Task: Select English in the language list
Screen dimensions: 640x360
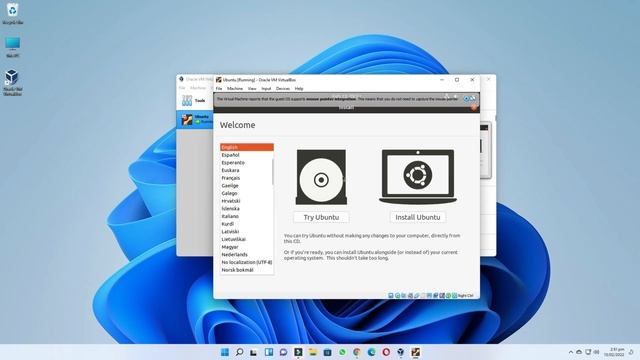Action: pyautogui.click(x=247, y=147)
